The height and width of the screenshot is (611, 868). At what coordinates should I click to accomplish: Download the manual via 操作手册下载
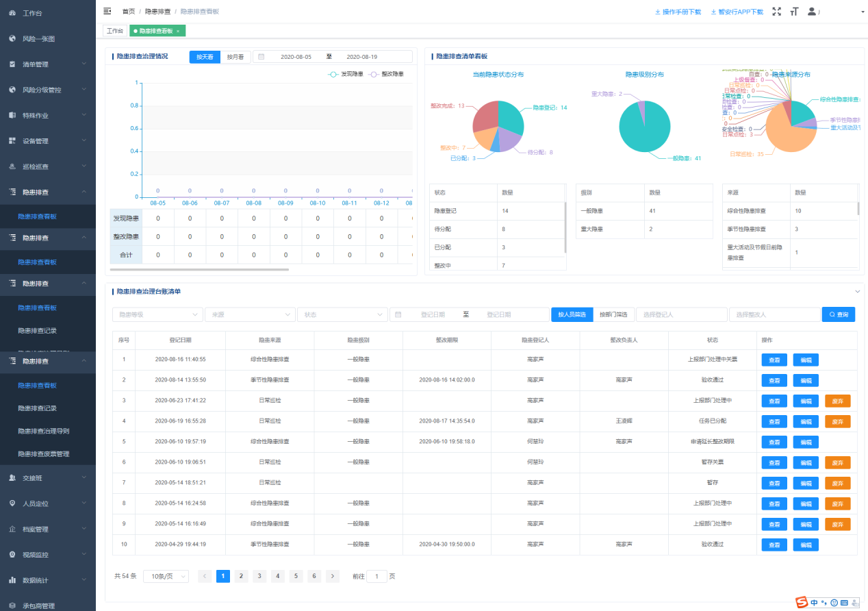tap(678, 12)
